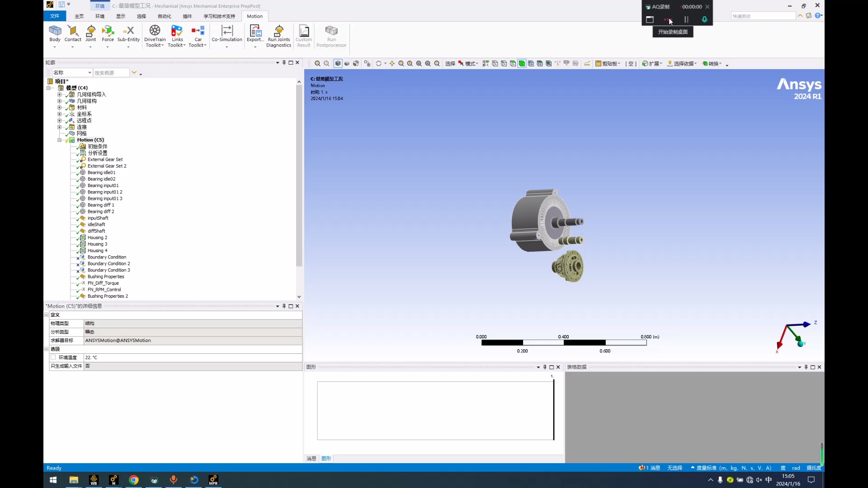Image resolution: width=868 pixels, height=488 pixels.
Task: Expand the 几何结构 tree node
Action: pyautogui.click(x=60, y=101)
